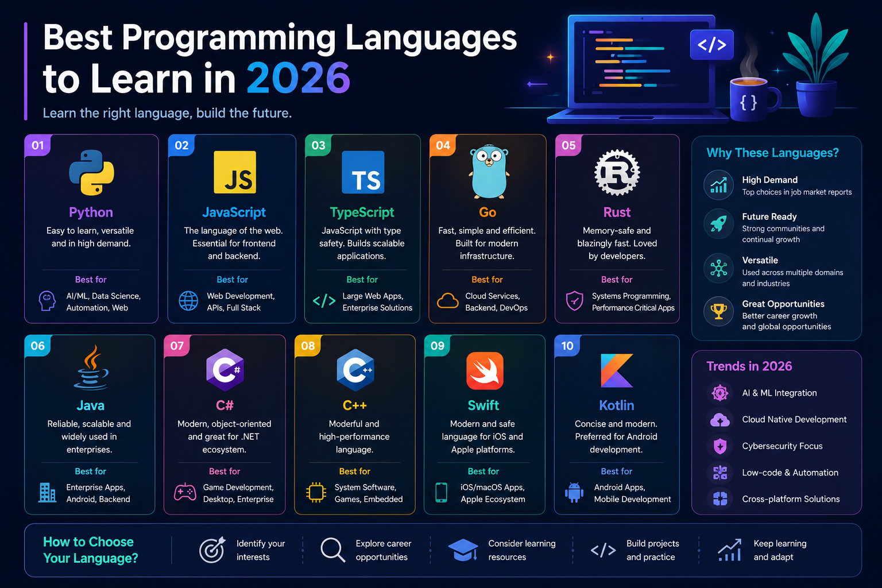Click the globe icon beside Web Development
The height and width of the screenshot is (588, 882).
click(x=188, y=301)
